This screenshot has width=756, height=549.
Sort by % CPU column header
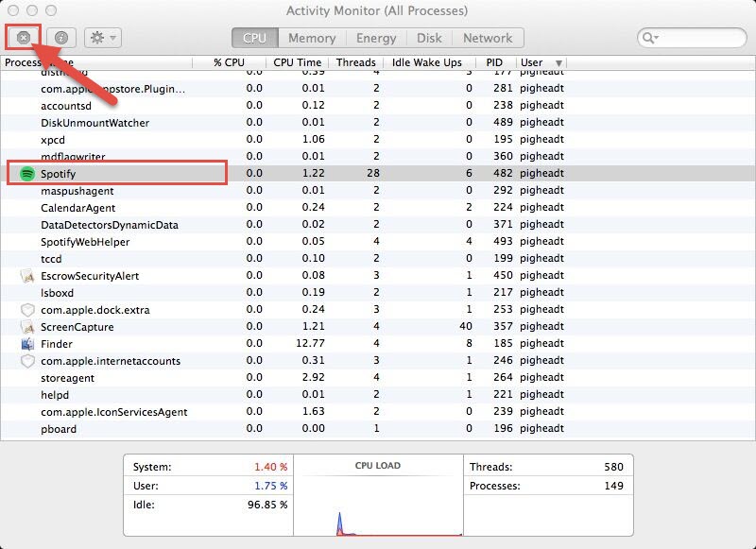coord(230,62)
